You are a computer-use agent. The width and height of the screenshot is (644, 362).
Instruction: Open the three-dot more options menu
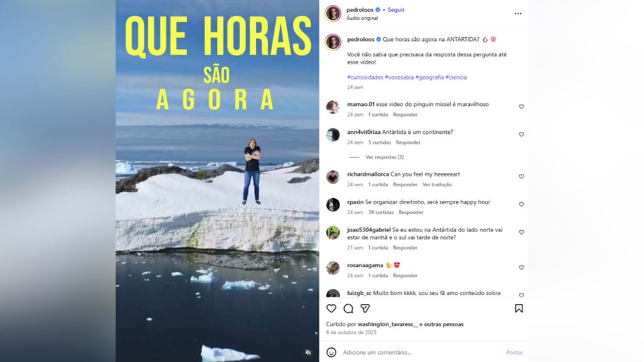[518, 13]
